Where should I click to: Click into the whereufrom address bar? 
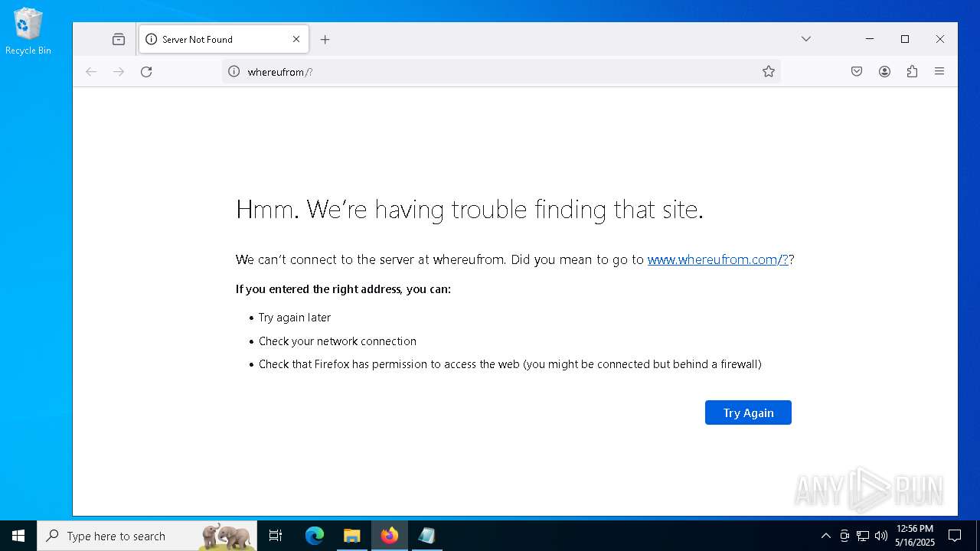[501, 71]
